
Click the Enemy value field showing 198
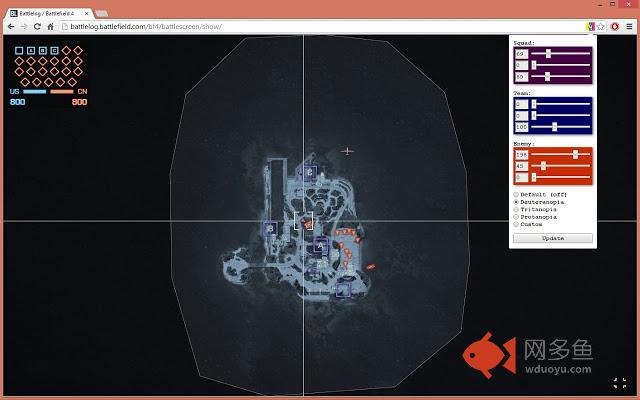(521, 154)
